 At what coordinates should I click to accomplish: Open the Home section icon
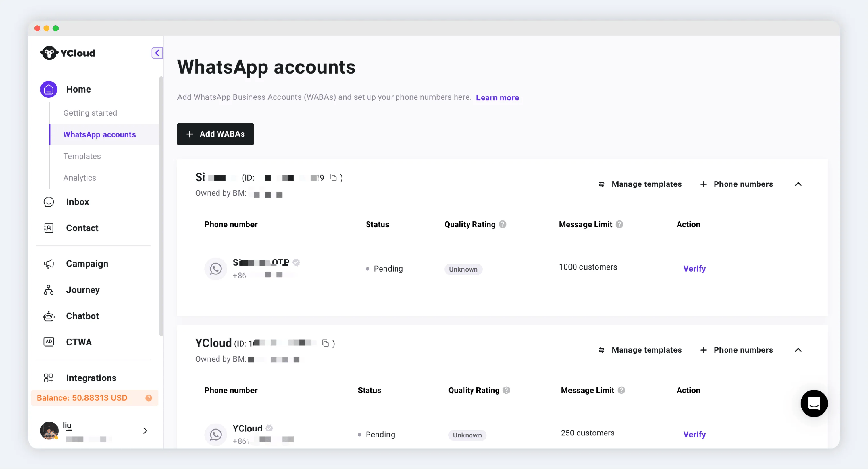click(x=49, y=89)
